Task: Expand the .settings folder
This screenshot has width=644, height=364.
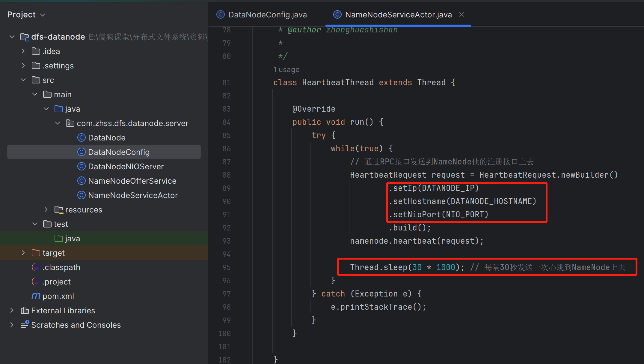Action: click(x=23, y=66)
